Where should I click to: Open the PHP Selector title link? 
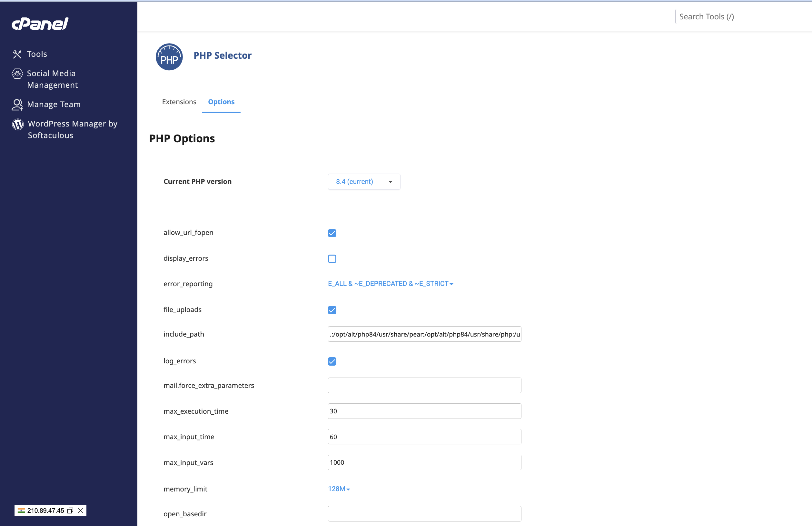pyautogui.click(x=223, y=55)
